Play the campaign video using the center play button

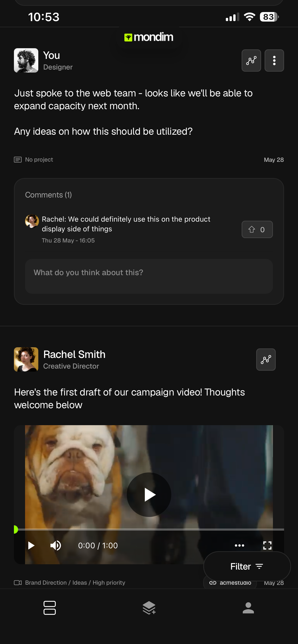[149, 495]
